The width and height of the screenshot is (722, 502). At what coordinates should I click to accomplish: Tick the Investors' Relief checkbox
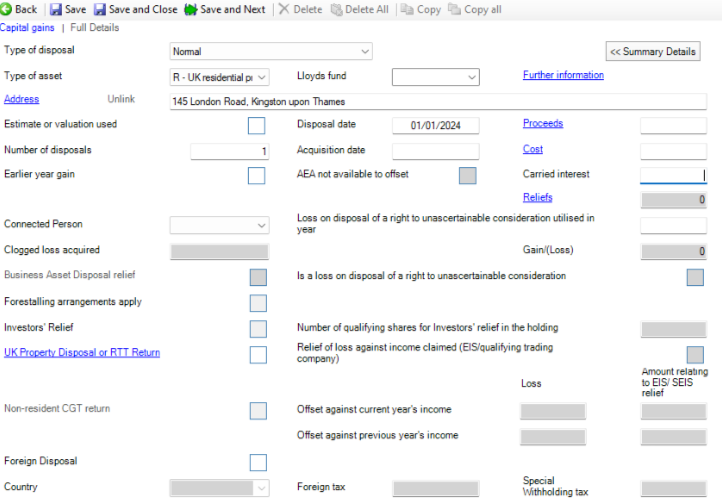258,329
